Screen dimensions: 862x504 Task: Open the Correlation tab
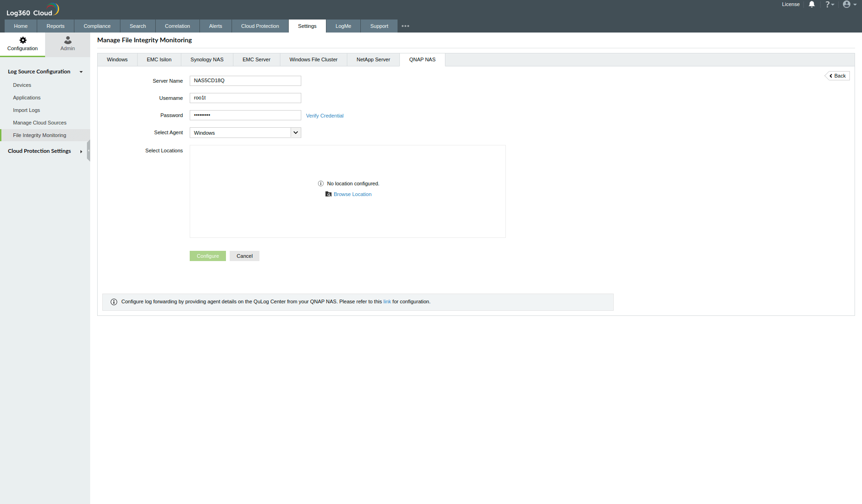(x=178, y=26)
